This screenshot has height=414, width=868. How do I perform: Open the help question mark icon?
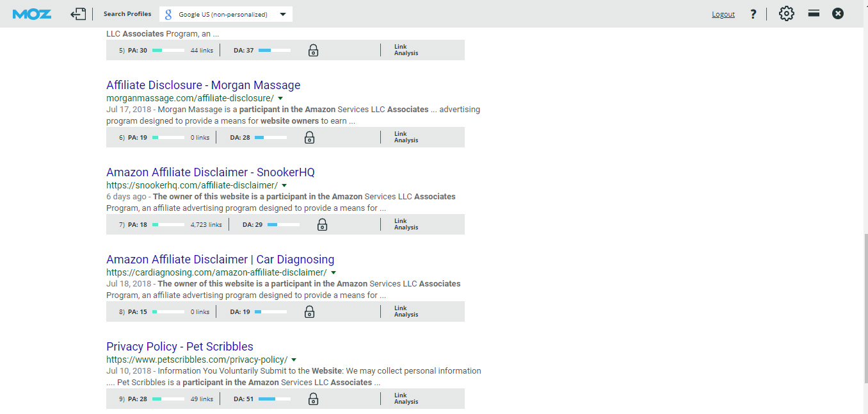(753, 14)
